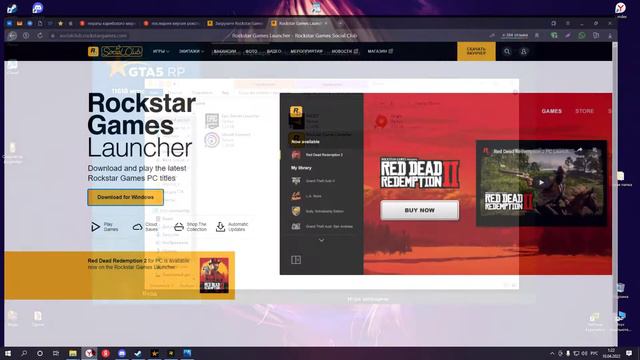
Task: Open File Explorer from taskbar
Action: pos(73,353)
